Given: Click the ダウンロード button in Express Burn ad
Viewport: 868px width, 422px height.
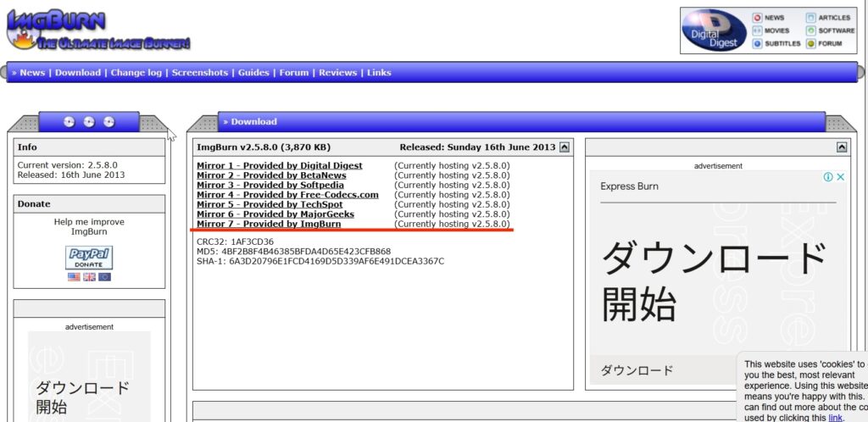Looking at the screenshot, I should coord(637,370).
